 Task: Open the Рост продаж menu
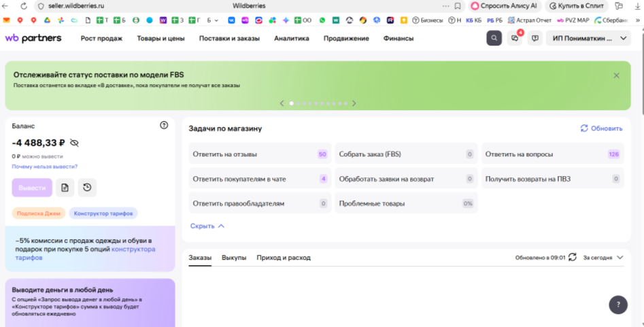coord(101,38)
